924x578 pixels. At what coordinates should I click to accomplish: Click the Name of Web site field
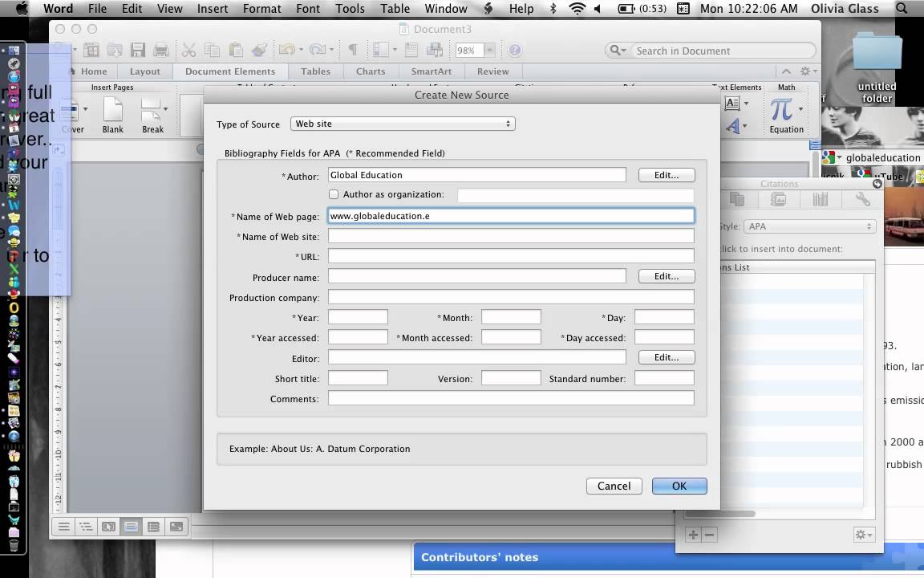click(x=511, y=236)
